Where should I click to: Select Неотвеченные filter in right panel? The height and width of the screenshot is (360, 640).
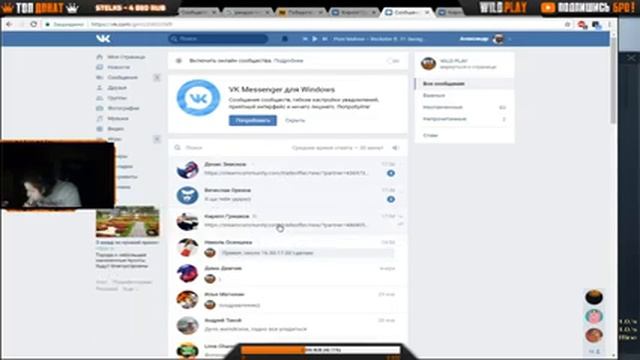(464, 107)
